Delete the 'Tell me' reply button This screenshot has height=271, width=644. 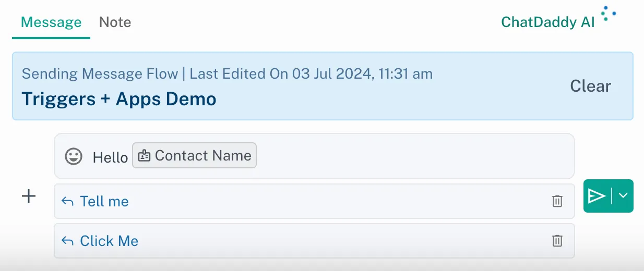(557, 201)
